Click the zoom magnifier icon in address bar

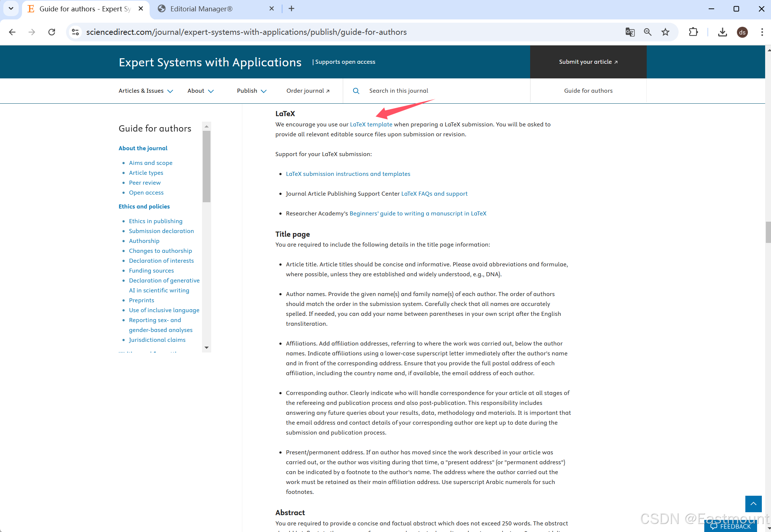[x=648, y=32]
